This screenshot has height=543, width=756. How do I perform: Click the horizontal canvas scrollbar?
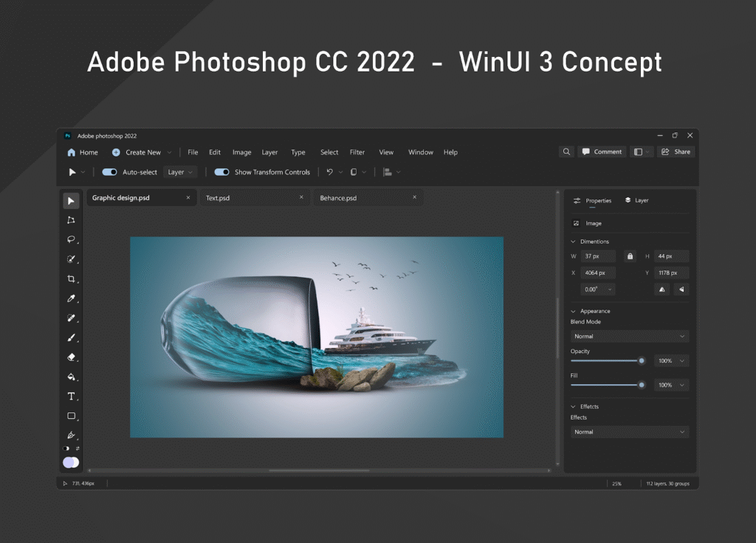click(319, 470)
